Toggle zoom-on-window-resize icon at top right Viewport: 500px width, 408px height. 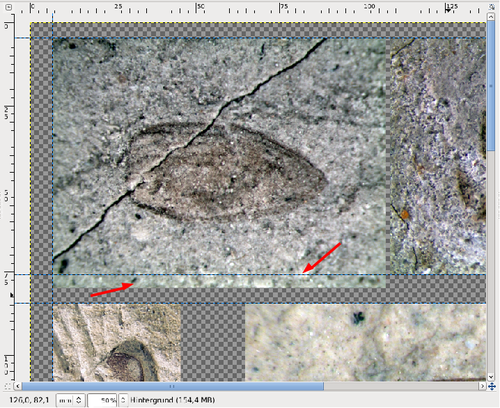tap(492, 7)
